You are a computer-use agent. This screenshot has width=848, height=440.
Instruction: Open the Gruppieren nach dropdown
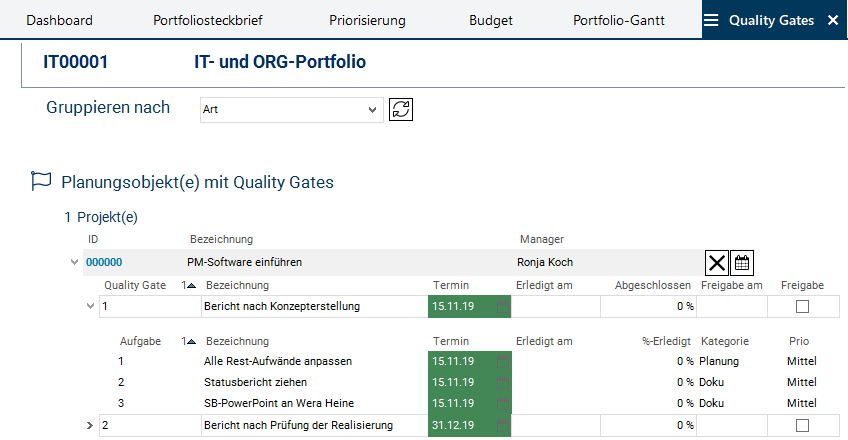click(290, 109)
